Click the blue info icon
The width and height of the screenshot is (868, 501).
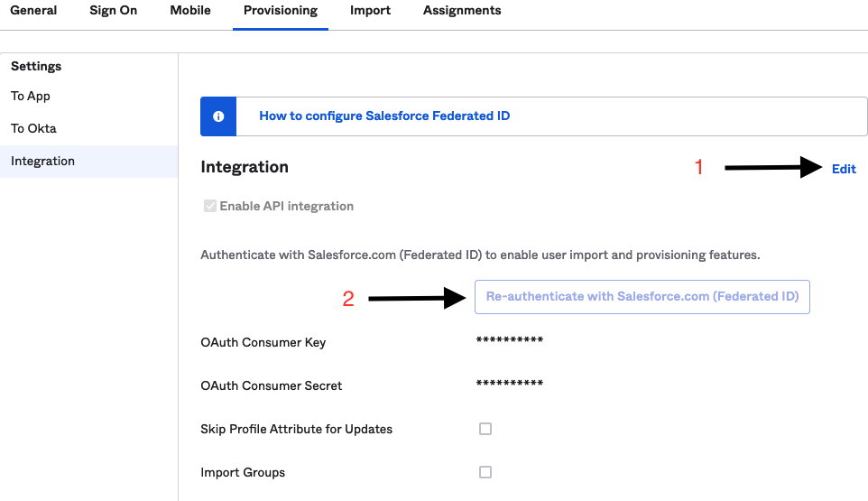coord(218,116)
